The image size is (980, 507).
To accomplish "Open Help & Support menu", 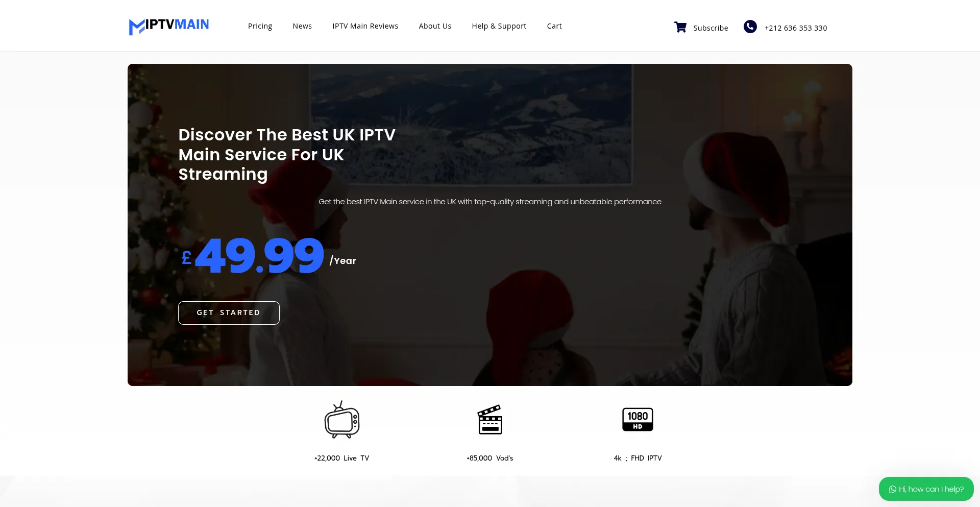I will tap(499, 26).
